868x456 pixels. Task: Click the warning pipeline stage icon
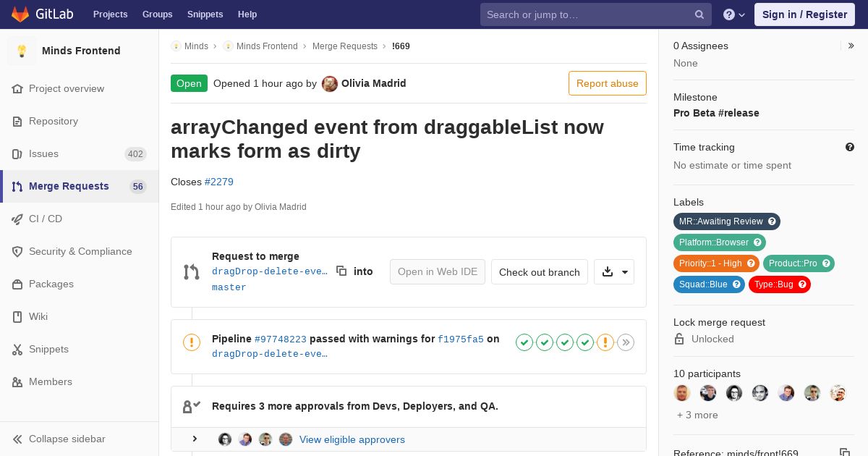(605, 342)
